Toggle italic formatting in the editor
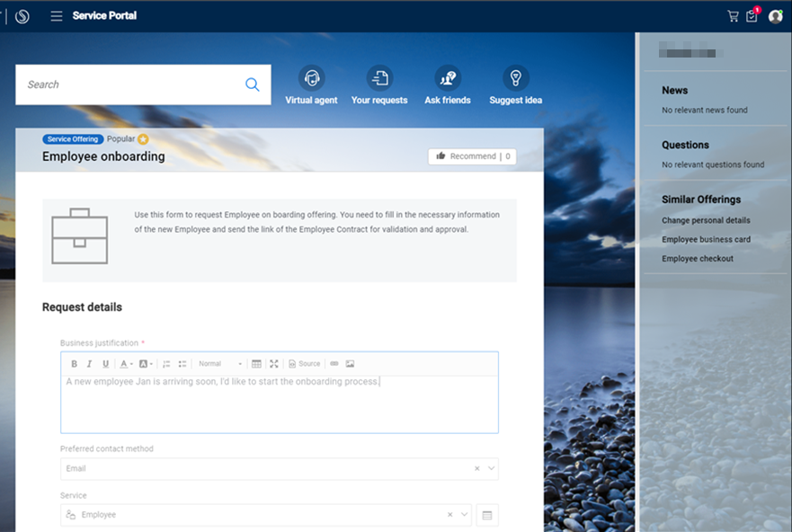This screenshot has height=532, width=792. (x=89, y=363)
